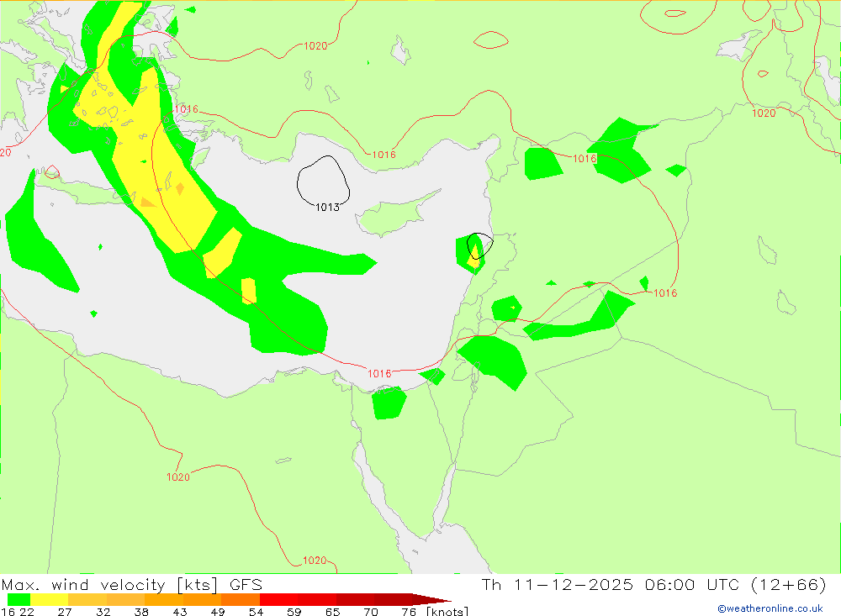
Task: Click the legend value '65'
Action: [332, 612]
